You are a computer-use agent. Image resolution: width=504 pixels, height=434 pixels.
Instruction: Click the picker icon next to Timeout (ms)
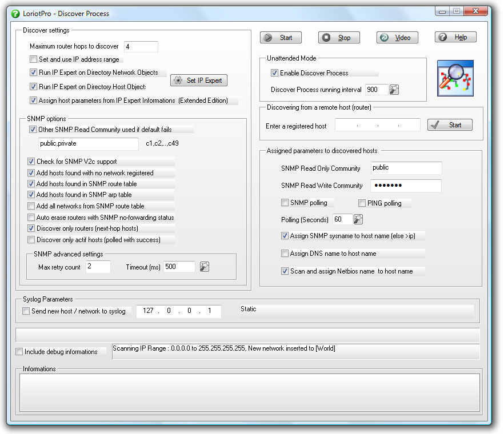click(204, 267)
